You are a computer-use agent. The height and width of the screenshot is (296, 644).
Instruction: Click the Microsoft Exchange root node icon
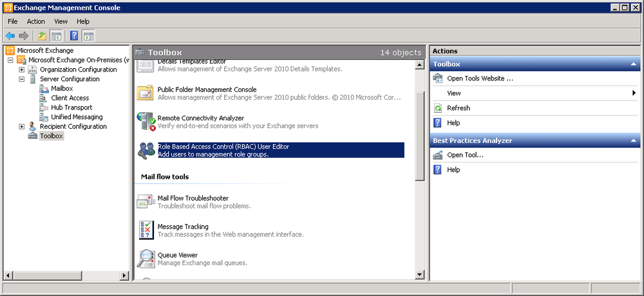click(x=10, y=50)
